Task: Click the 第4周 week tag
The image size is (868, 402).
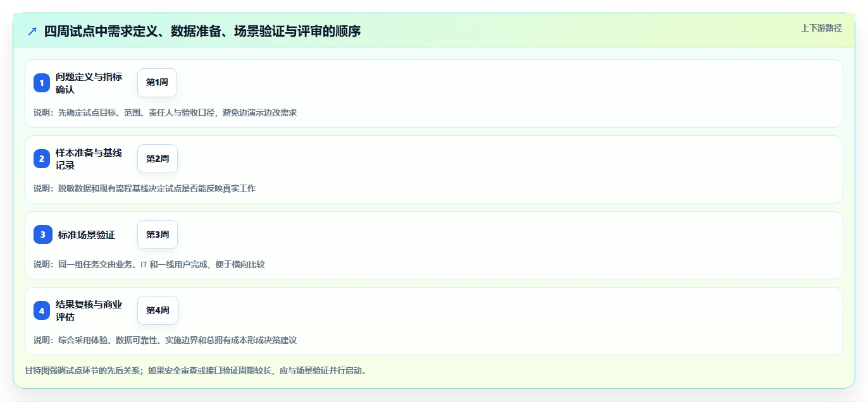Action: click(x=158, y=310)
